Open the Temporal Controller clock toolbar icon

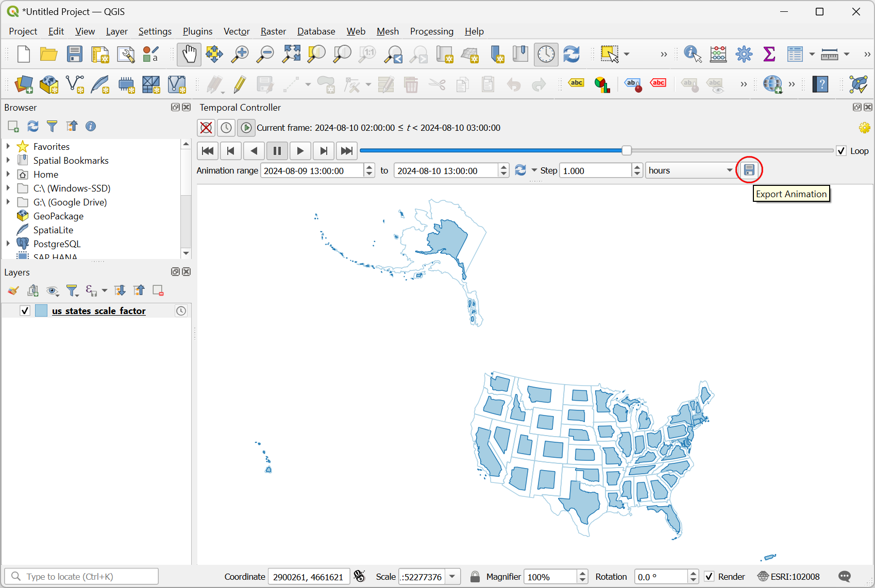point(546,54)
